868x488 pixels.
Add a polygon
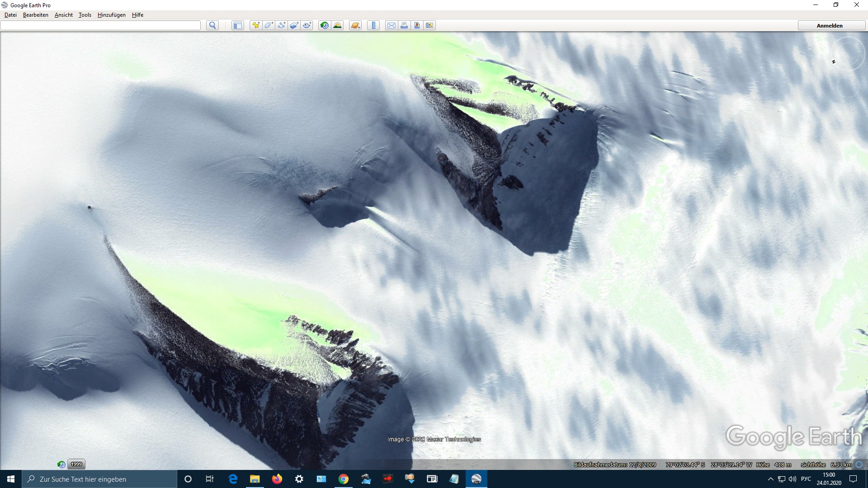pyautogui.click(x=269, y=25)
